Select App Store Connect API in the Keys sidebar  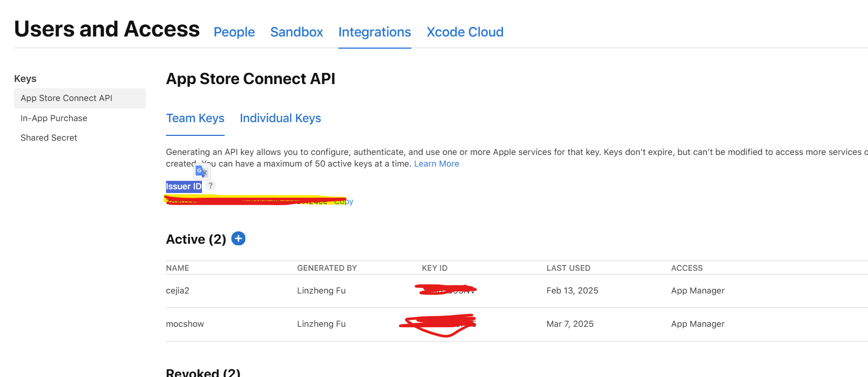(x=80, y=98)
